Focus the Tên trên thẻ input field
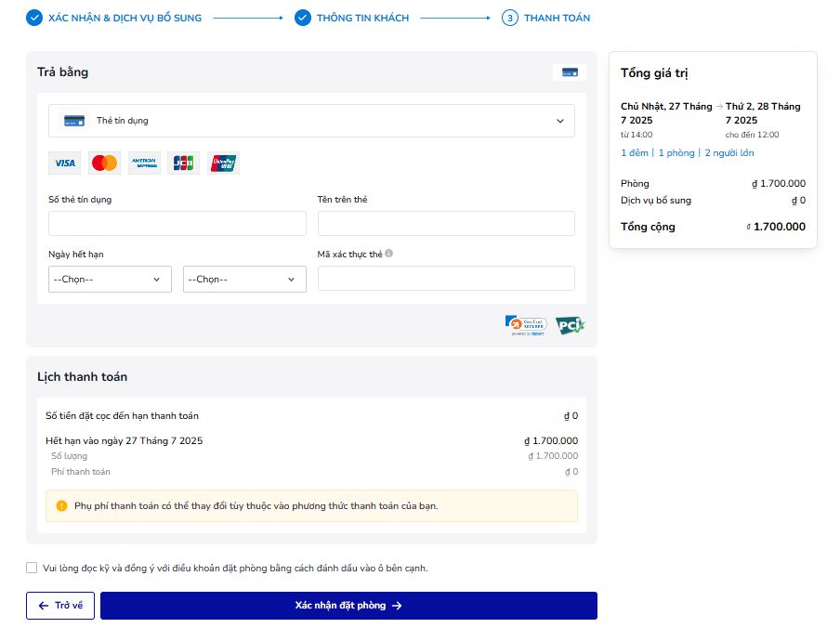Screen dimensions: 840x628 pyautogui.click(x=446, y=224)
